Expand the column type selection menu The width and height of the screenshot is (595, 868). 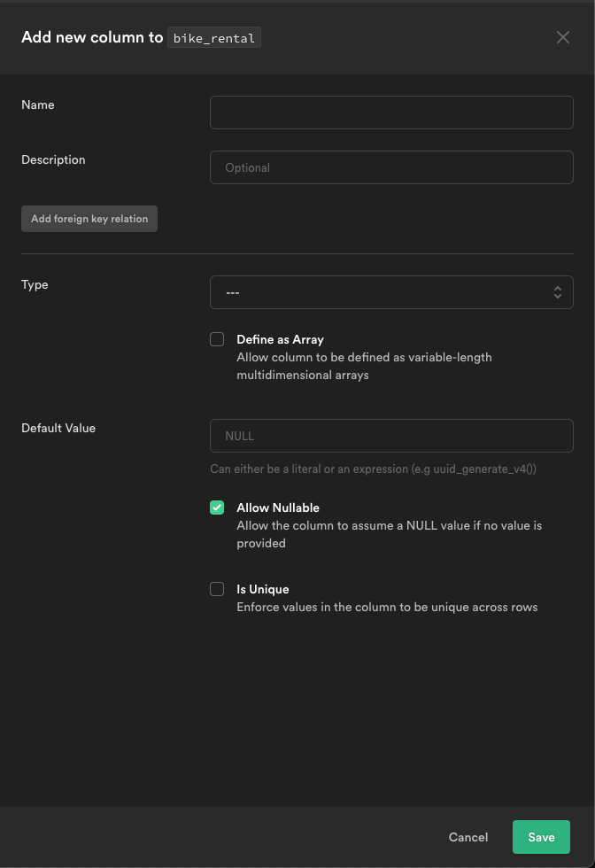tap(391, 291)
